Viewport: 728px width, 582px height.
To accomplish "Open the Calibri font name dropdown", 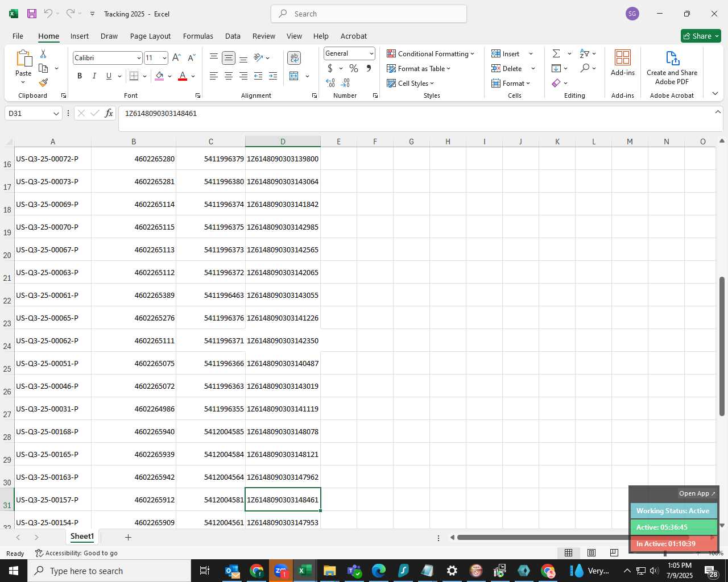I will tap(138, 58).
